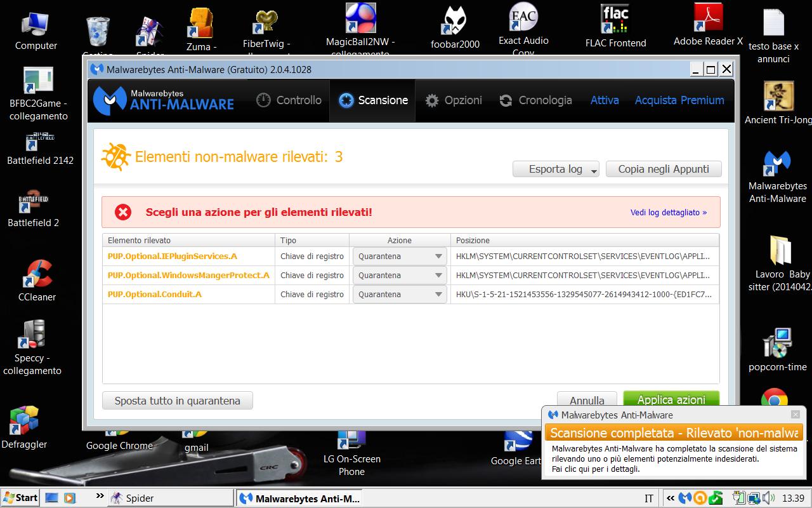Viewport: 812px width, 508px height.
Task: Click the Malwarebytes Anti-Malware logo
Action: click(164, 100)
